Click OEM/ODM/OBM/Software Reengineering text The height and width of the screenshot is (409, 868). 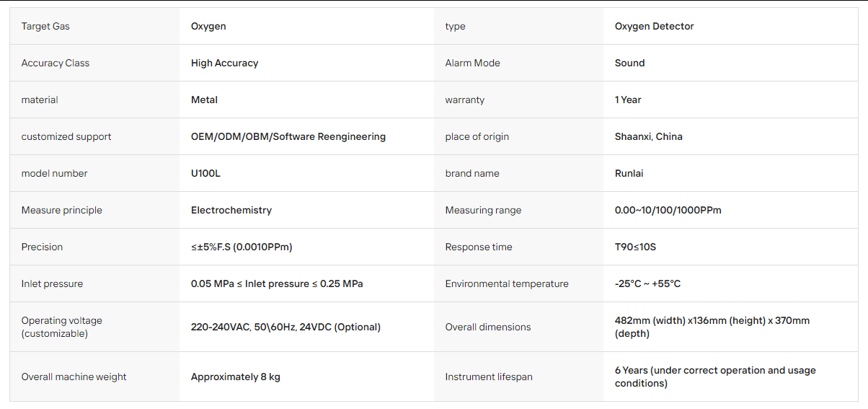pyautogui.click(x=288, y=136)
